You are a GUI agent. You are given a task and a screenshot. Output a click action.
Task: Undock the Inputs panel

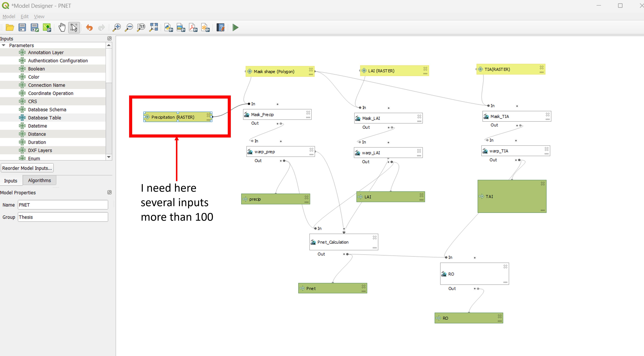[x=109, y=39]
